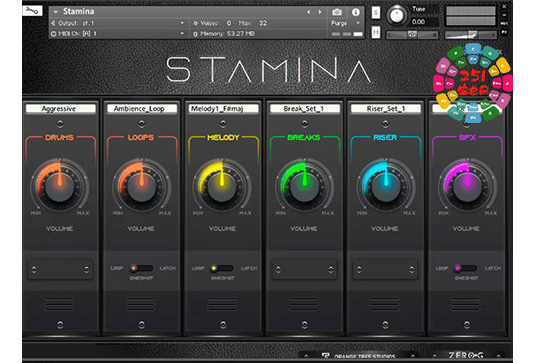The height and width of the screenshot is (363, 535).
Task: Open the Purge dropdown menu
Action: tap(345, 23)
